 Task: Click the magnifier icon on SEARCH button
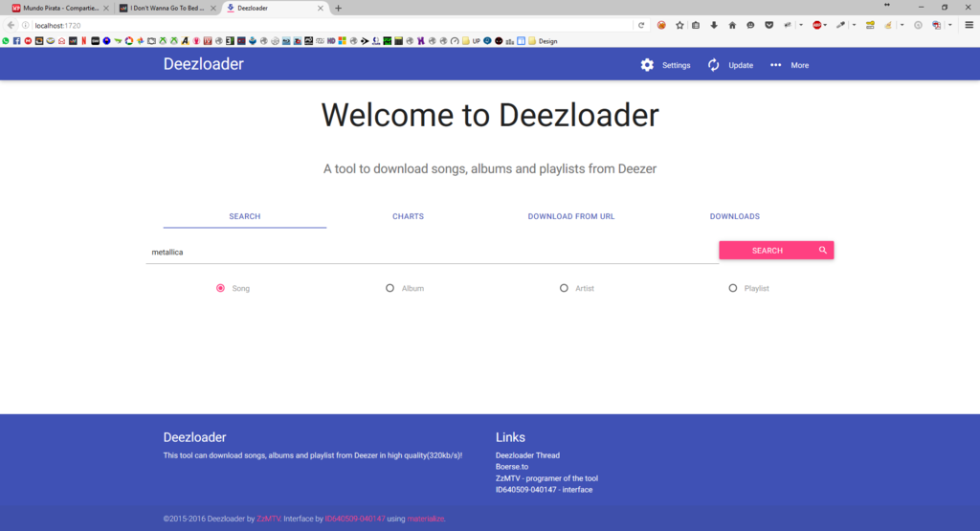pos(822,250)
